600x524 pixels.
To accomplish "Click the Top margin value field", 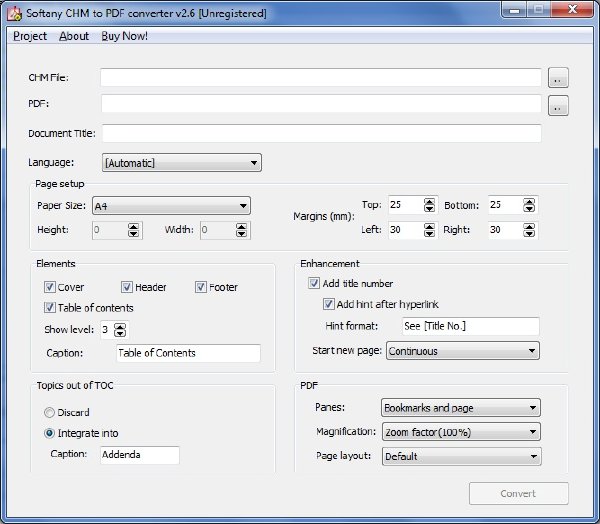I will coord(406,205).
